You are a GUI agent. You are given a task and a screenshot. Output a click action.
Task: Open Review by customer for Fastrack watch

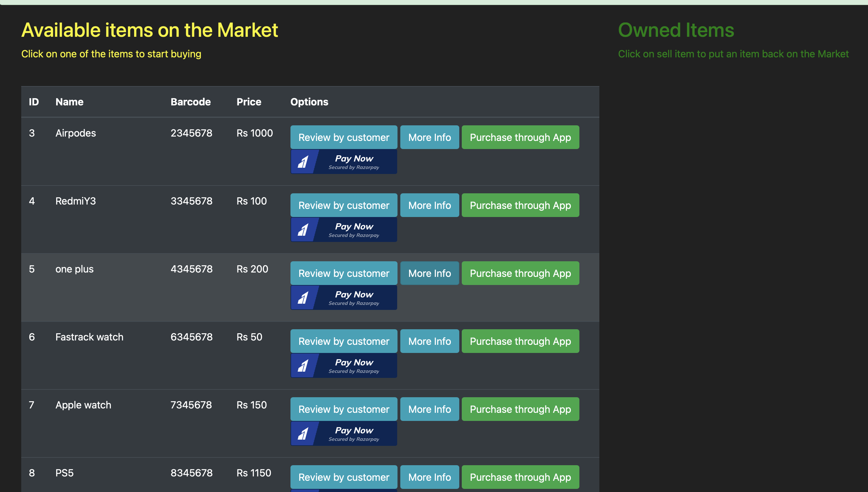pyautogui.click(x=344, y=341)
